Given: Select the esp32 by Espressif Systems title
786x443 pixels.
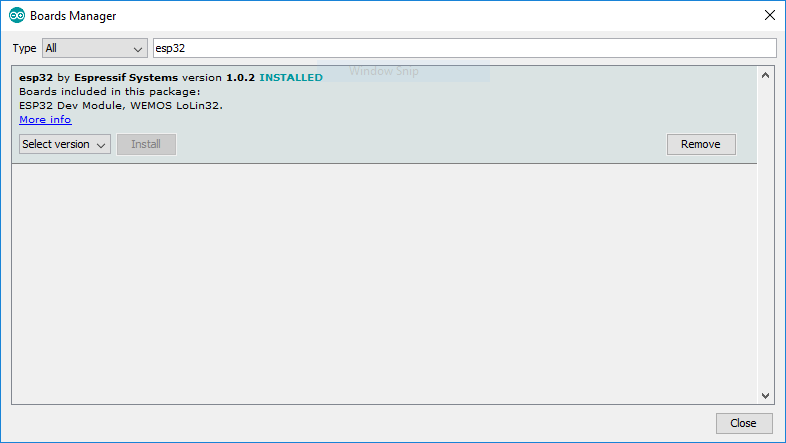Looking at the screenshot, I should pyautogui.click(x=98, y=78).
